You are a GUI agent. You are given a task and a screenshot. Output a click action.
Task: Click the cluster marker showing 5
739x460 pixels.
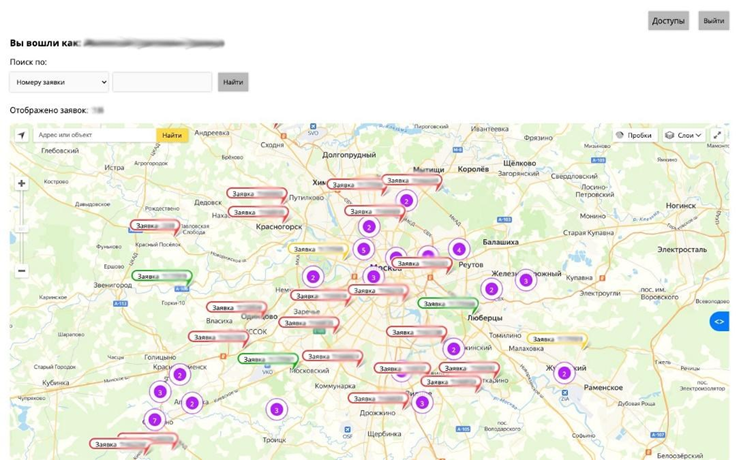coord(363,249)
